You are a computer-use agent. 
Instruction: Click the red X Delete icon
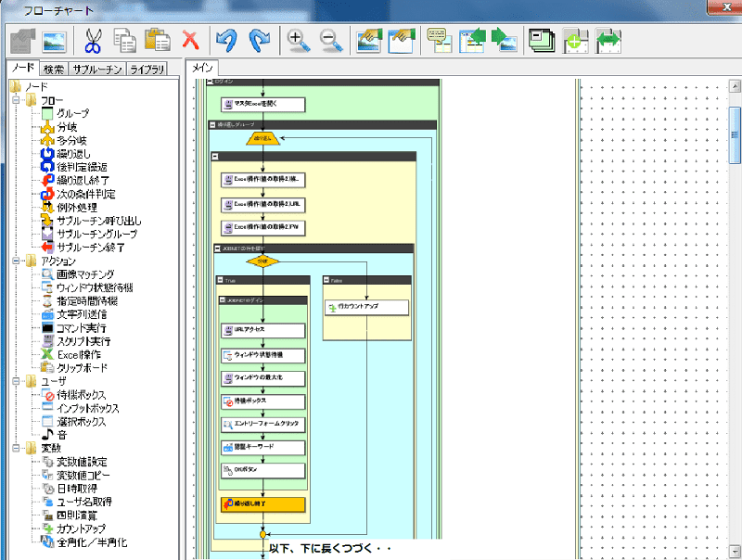tap(191, 40)
